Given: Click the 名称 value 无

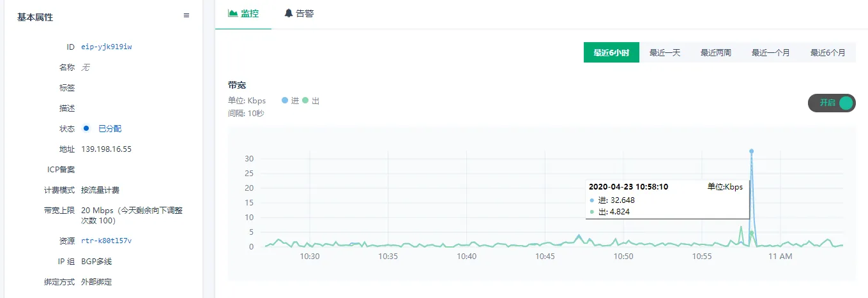Looking at the screenshot, I should pos(86,67).
